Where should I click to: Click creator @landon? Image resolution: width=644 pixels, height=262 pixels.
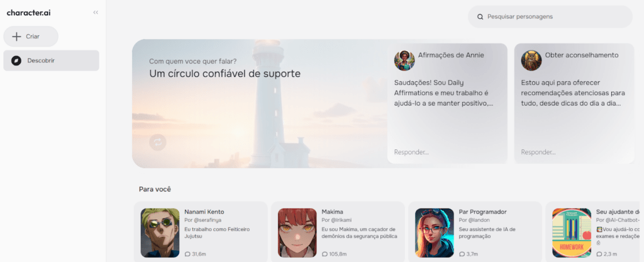pyautogui.click(x=479, y=220)
